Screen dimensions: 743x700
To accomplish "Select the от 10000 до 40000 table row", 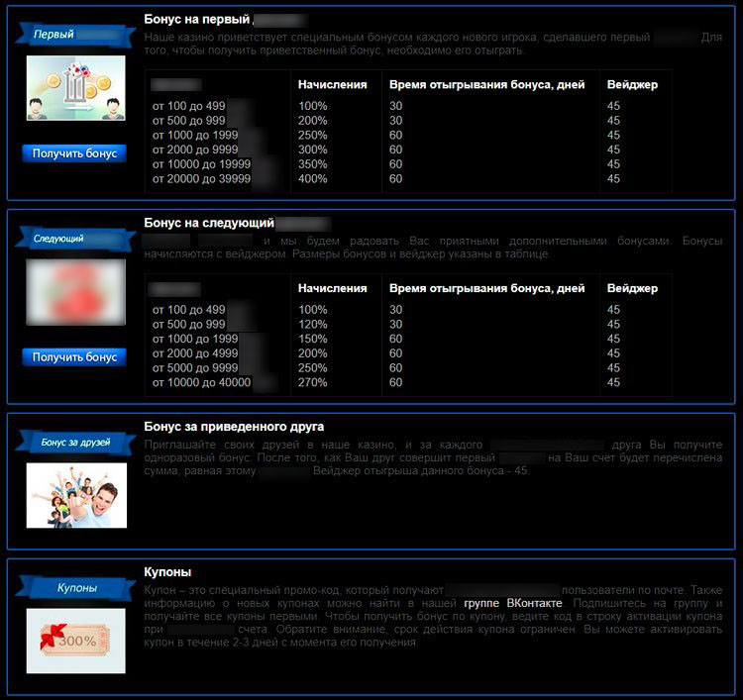I will [201, 382].
